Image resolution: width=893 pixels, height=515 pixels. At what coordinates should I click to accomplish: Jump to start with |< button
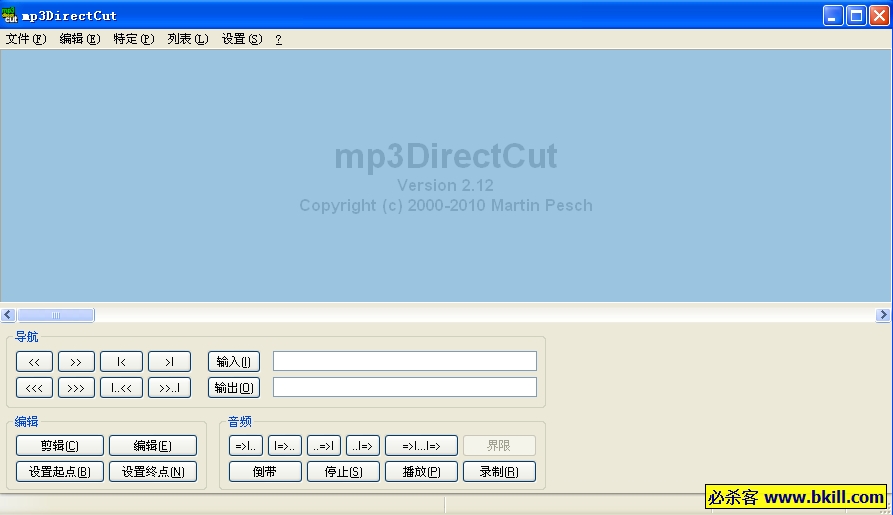121,362
